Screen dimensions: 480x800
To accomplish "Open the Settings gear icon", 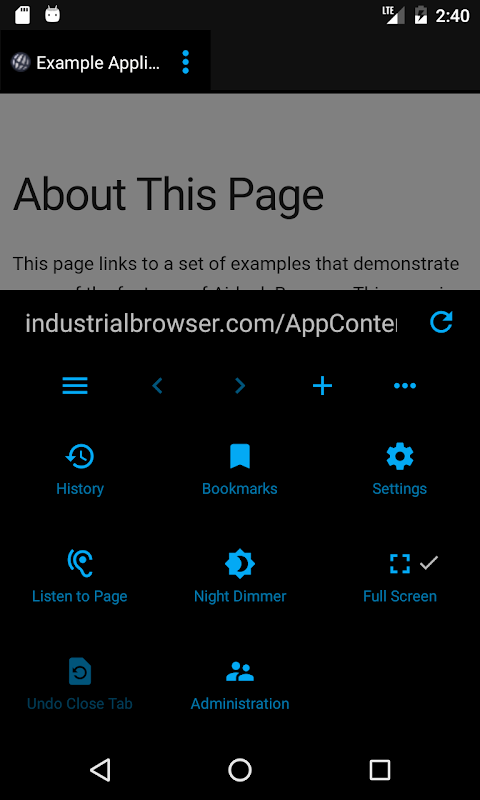I will pos(400,456).
